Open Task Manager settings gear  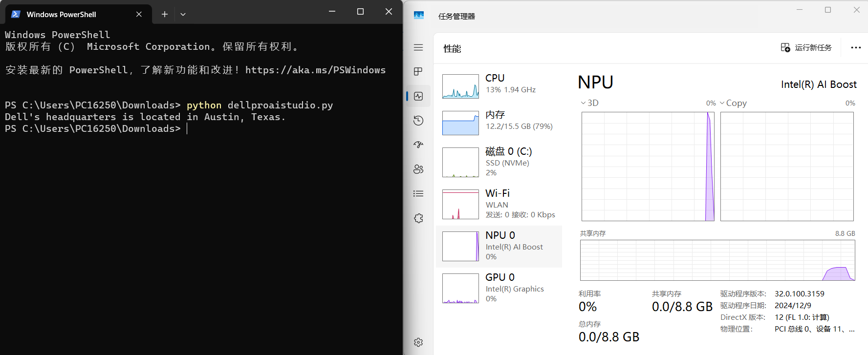coord(418,342)
